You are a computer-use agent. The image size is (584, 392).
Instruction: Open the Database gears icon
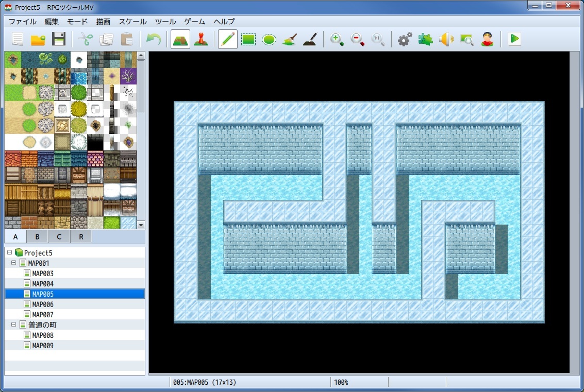pyautogui.click(x=405, y=39)
